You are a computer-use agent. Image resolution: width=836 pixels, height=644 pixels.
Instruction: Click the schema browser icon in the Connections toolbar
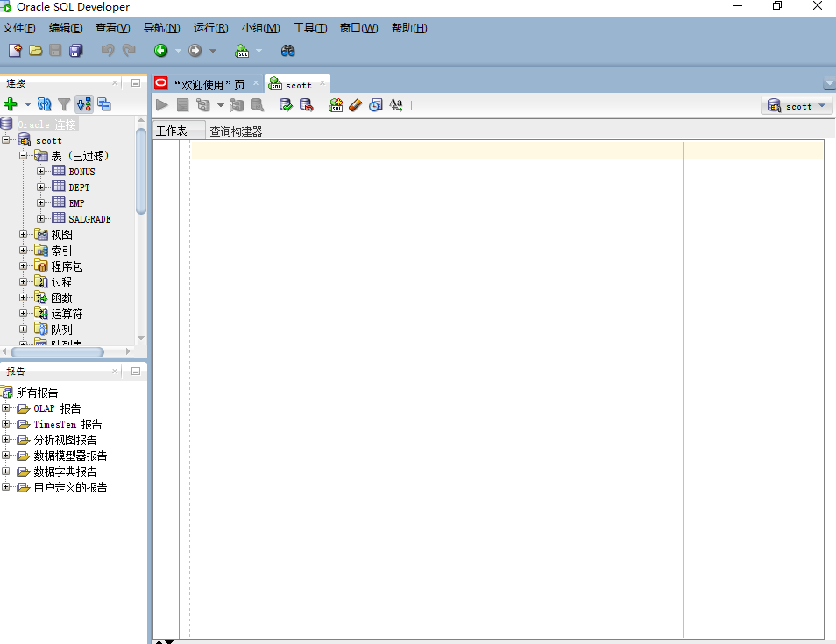(x=84, y=104)
